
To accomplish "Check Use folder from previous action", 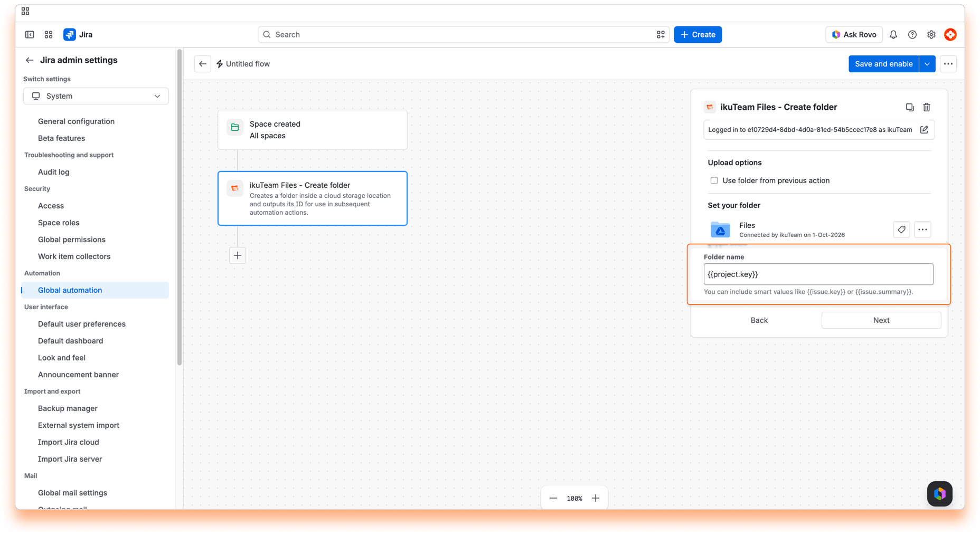I will coord(714,180).
